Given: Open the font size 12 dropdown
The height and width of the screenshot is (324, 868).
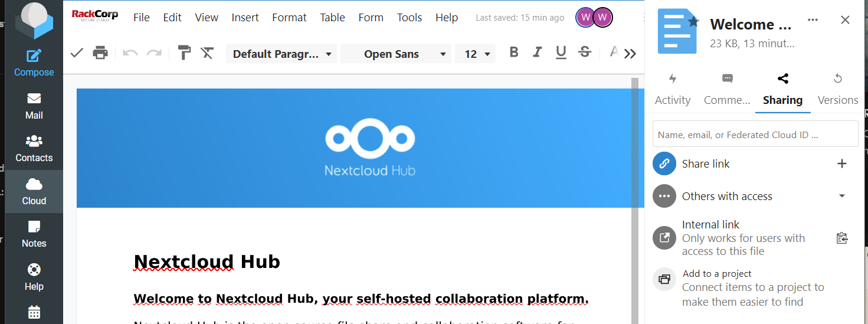Looking at the screenshot, I should 475,54.
